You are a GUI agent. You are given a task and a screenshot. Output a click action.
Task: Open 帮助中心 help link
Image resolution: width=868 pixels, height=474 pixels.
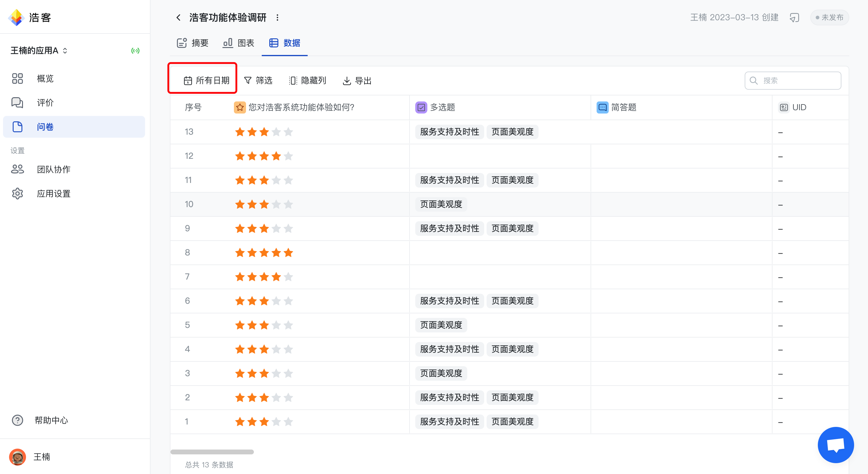(40, 420)
